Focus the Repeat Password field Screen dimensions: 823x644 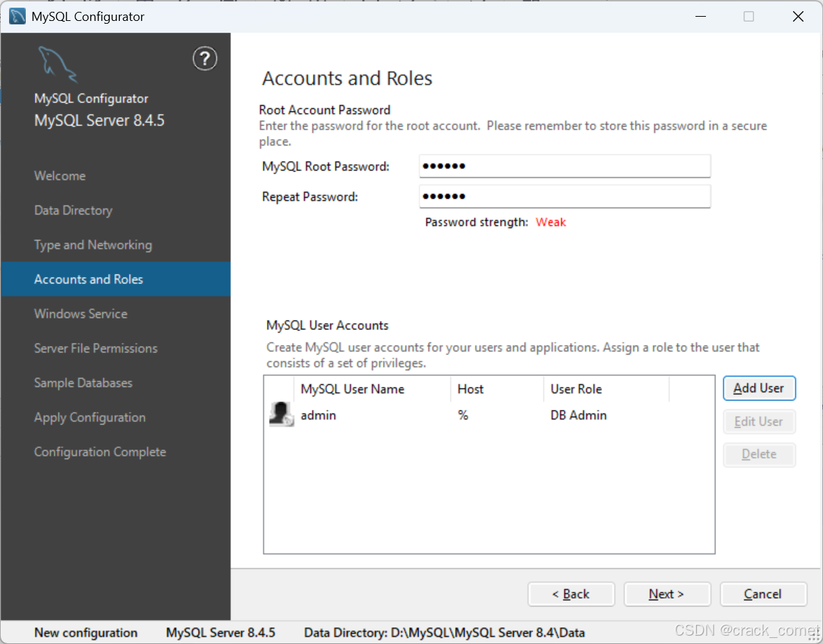coord(564,197)
